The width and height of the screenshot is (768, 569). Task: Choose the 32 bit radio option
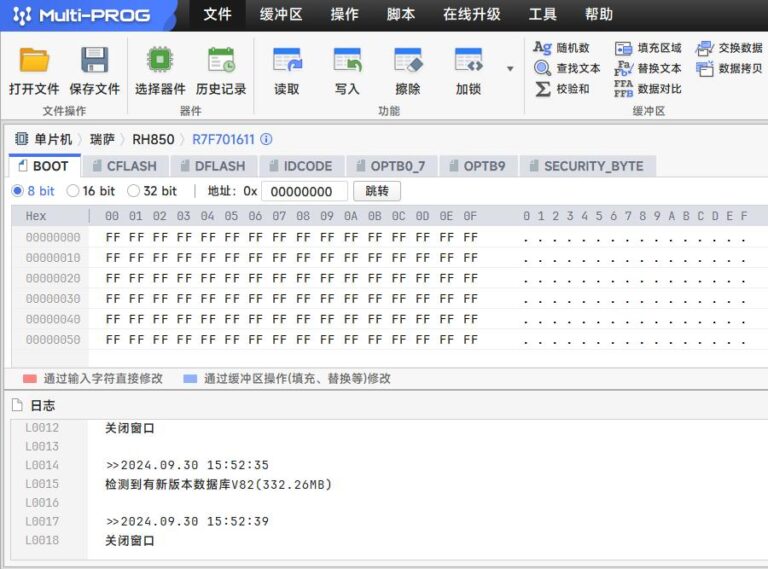(x=133, y=191)
